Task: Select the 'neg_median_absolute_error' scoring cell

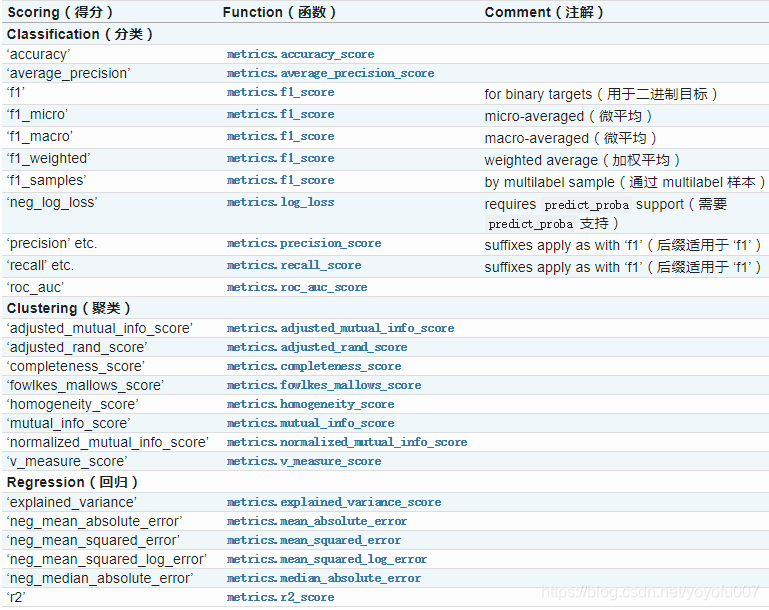Action: click(x=100, y=579)
